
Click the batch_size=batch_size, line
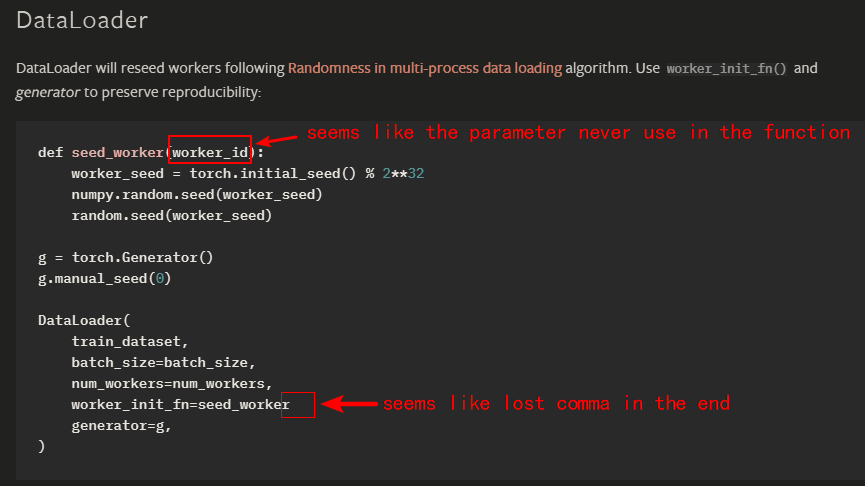click(163, 362)
